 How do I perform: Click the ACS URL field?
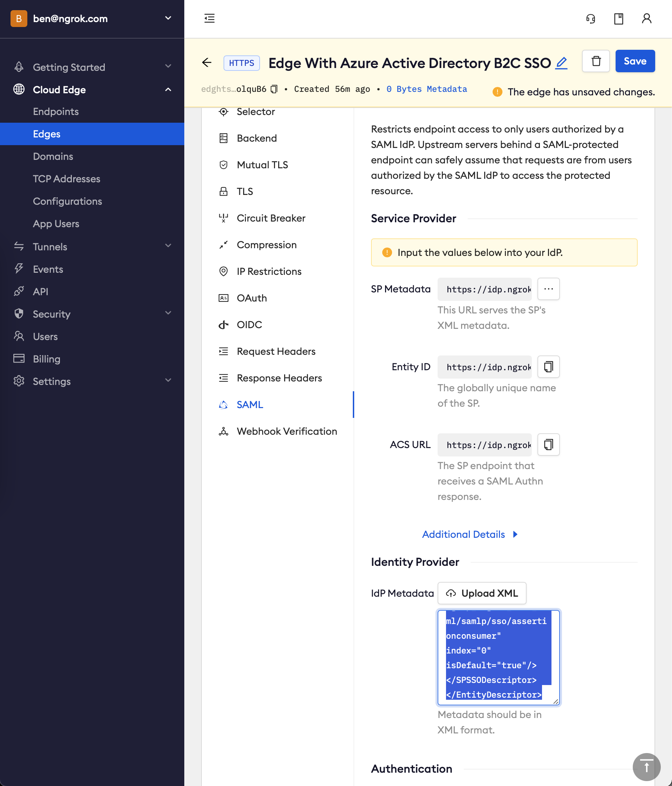pos(485,445)
